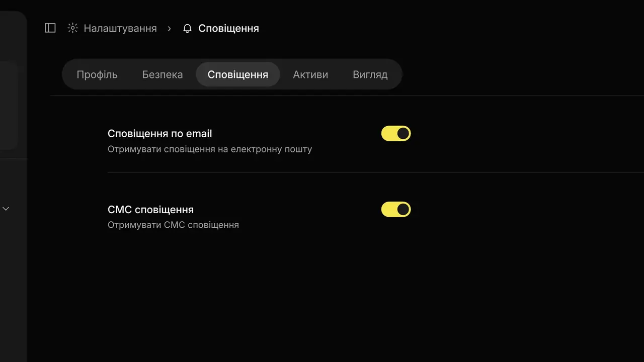Go to the Активи tab

tap(310, 74)
